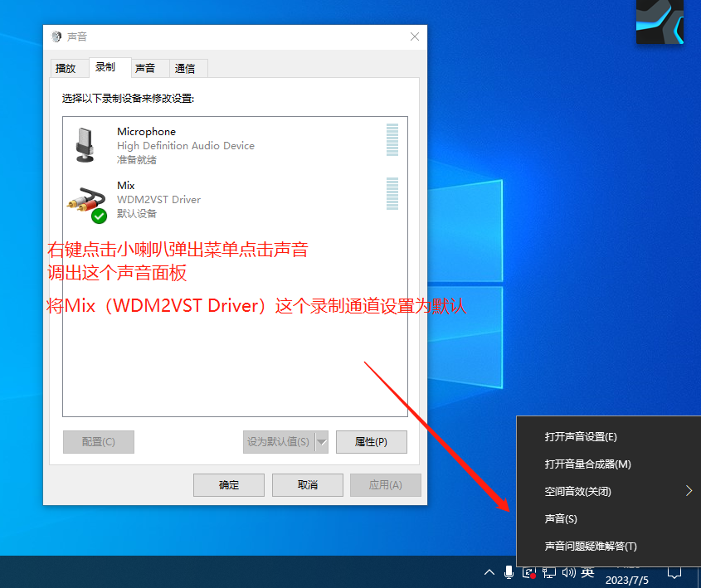Click the network status tray icon
This screenshot has height=588, width=701.
[549, 573]
